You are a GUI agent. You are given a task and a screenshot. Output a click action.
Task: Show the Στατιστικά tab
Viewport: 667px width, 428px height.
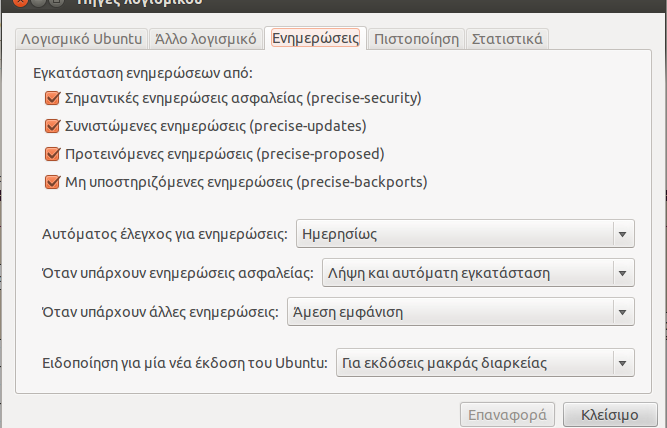point(507,39)
